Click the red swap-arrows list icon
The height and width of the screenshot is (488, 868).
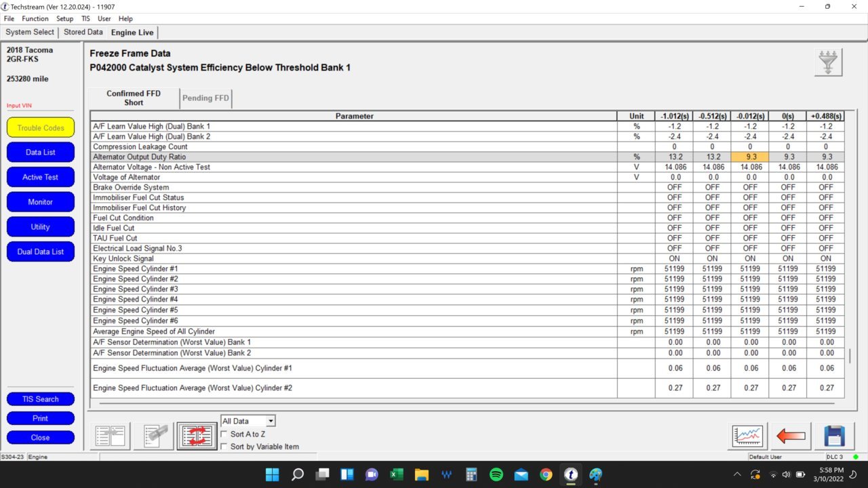click(197, 436)
